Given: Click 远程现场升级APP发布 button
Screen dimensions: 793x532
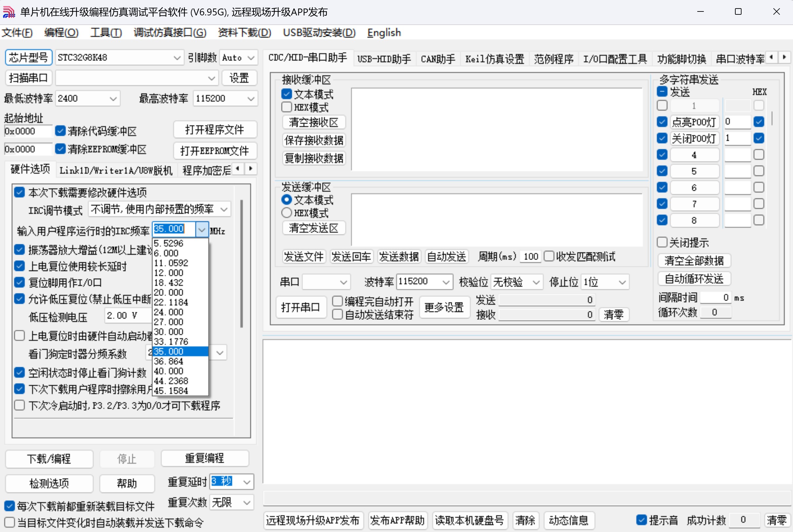Looking at the screenshot, I should [313, 520].
